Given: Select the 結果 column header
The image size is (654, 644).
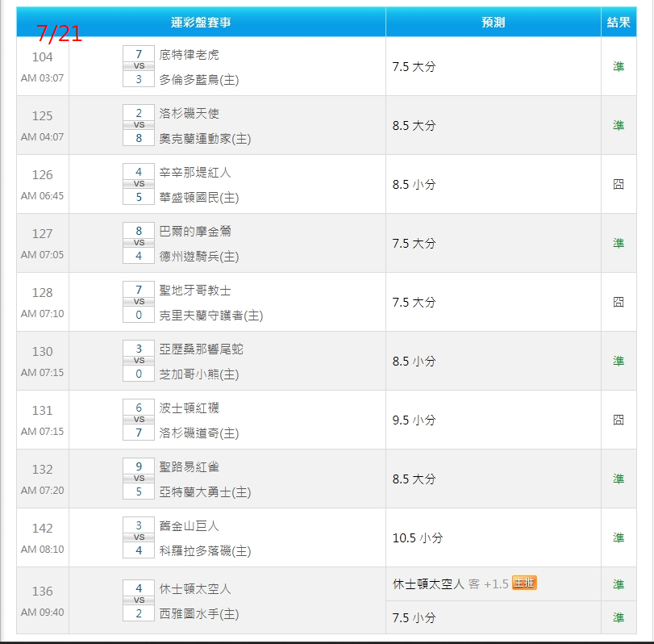Looking at the screenshot, I should pos(619,23).
